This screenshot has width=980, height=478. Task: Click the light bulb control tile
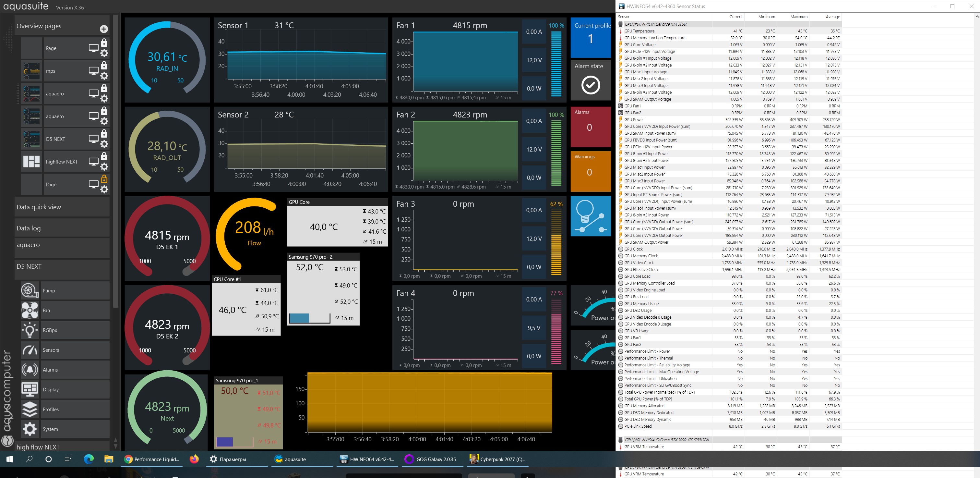(x=591, y=216)
